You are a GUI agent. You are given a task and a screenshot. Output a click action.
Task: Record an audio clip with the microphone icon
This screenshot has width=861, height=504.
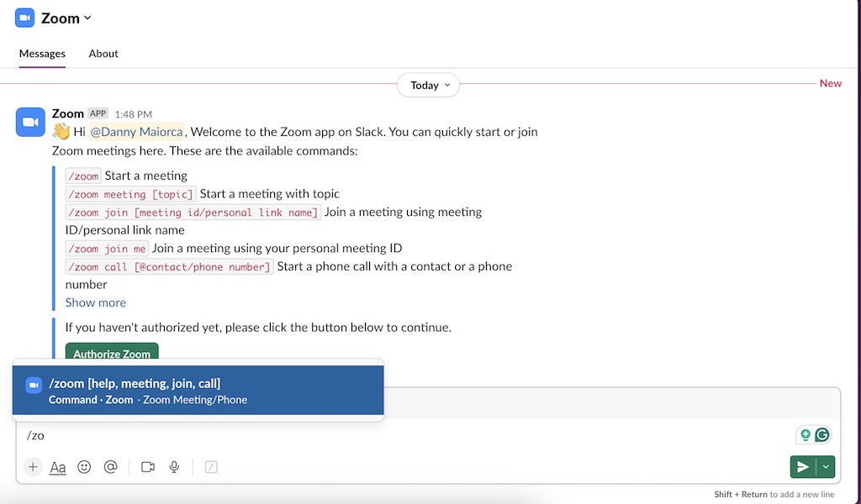pyautogui.click(x=174, y=466)
